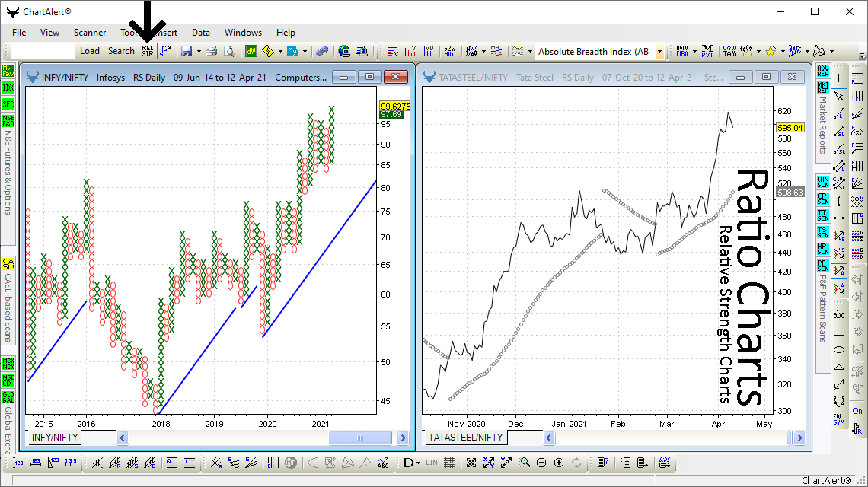Viewport: 868px width, 487px height.
Task: Click the MA moving average icon
Action: click(496, 51)
